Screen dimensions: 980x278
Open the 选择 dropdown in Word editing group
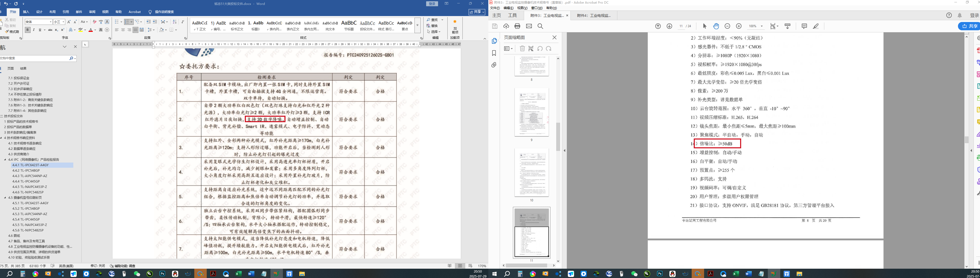[433, 32]
